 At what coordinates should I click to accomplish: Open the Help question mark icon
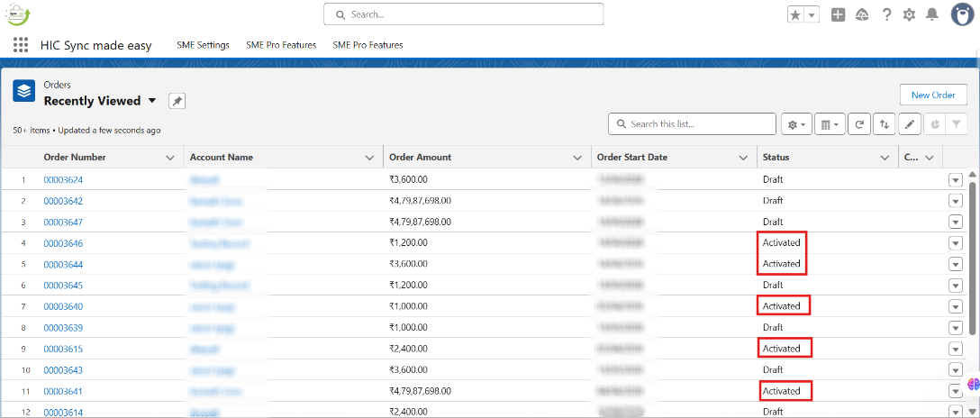[x=886, y=14]
